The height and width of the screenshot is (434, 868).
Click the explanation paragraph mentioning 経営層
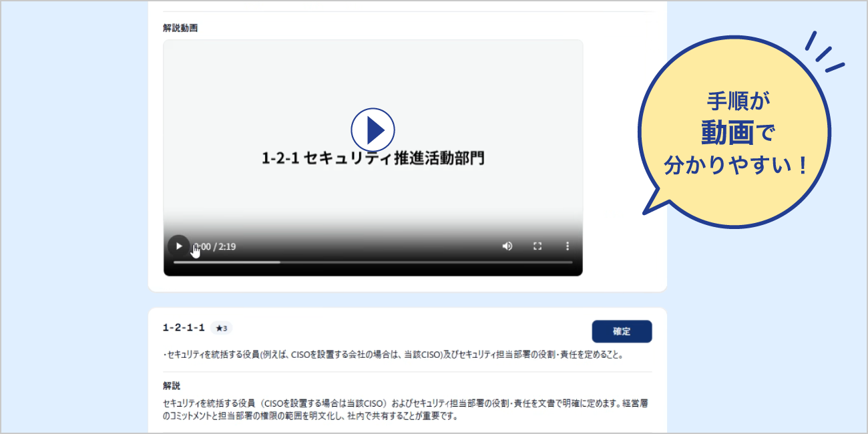(x=407, y=410)
